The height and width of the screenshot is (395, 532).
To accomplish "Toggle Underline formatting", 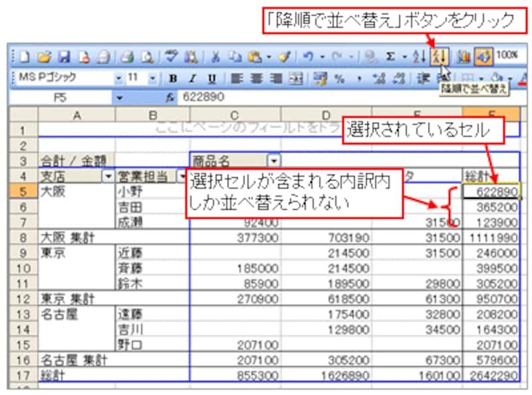I will [x=211, y=78].
